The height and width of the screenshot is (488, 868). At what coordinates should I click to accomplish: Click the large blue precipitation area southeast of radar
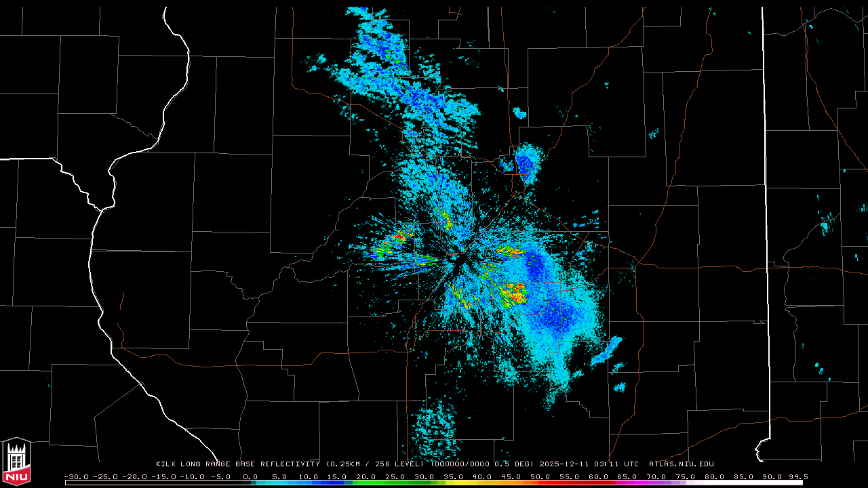click(557, 315)
